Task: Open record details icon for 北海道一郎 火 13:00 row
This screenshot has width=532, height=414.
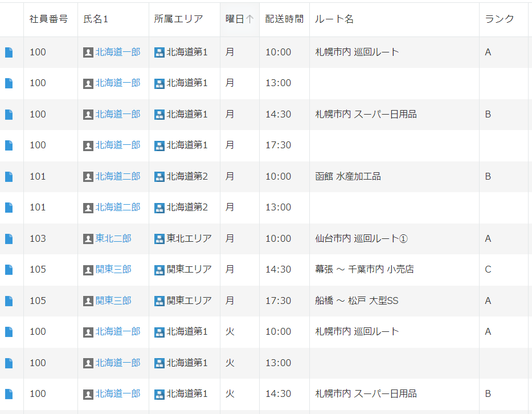Action: pos(9,363)
